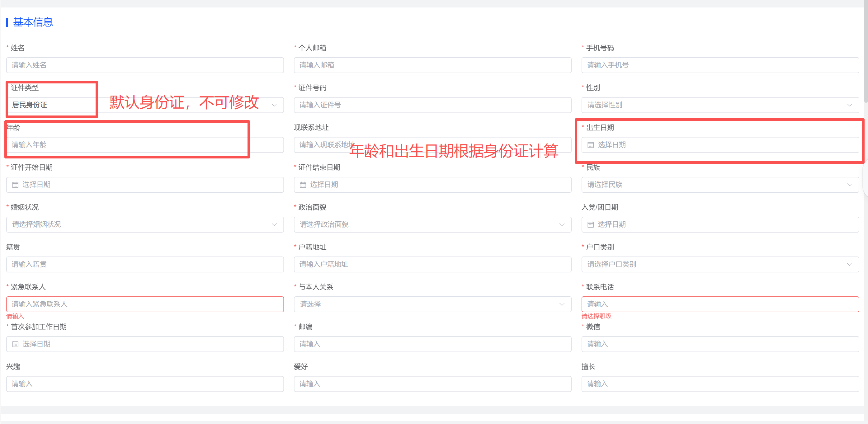The height and width of the screenshot is (424, 868).
Task: Click the 手机号码 input box
Action: click(720, 65)
